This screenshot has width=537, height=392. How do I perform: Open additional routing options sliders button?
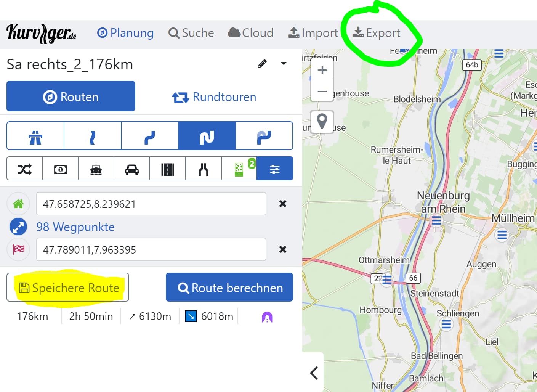(275, 169)
